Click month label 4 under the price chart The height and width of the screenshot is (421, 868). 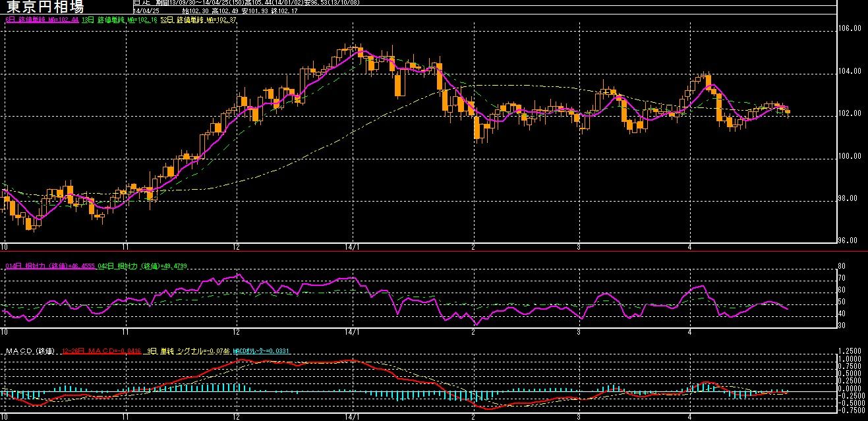[689, 247]
